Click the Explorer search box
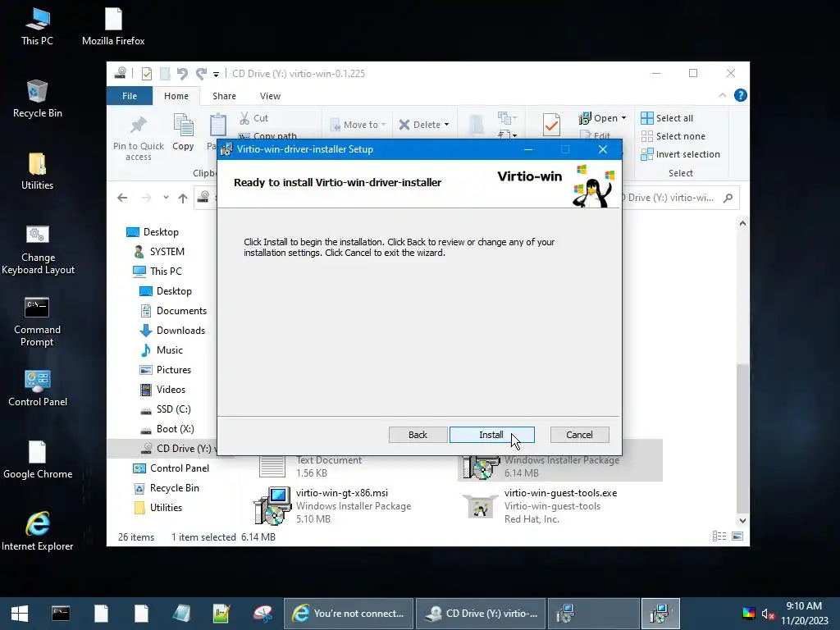The image size is (840, 630). coord(678,198)
